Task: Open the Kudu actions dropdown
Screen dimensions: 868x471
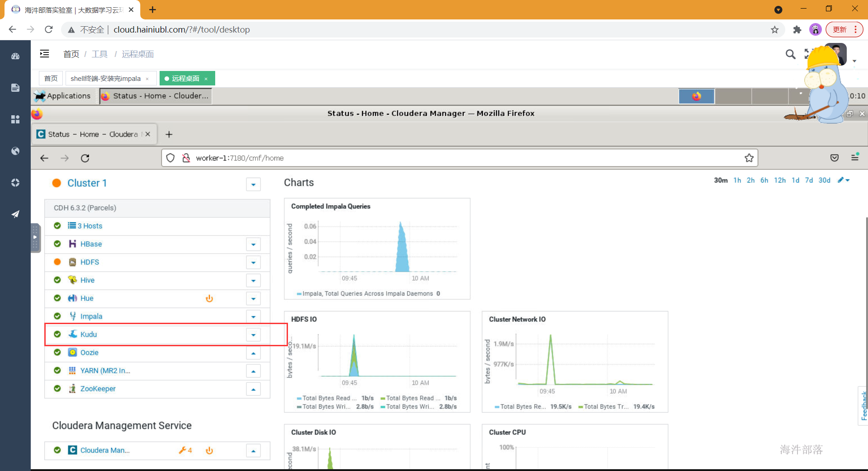Action: (253, 335)
